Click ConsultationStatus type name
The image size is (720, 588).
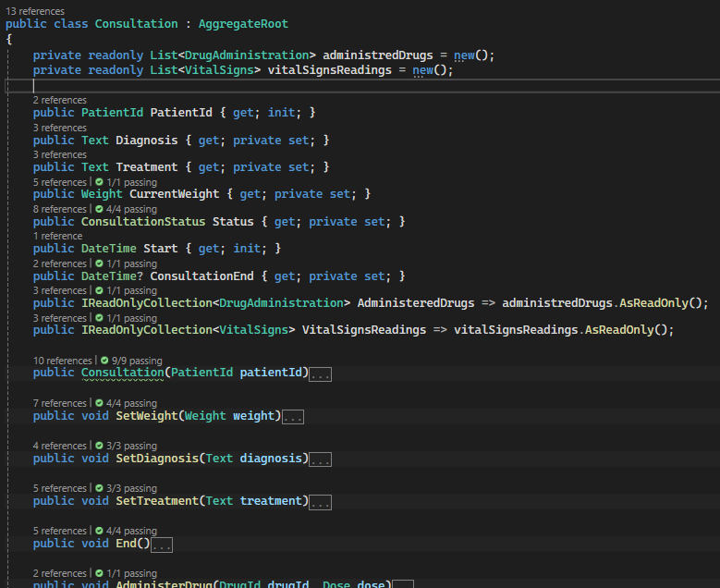143,221
